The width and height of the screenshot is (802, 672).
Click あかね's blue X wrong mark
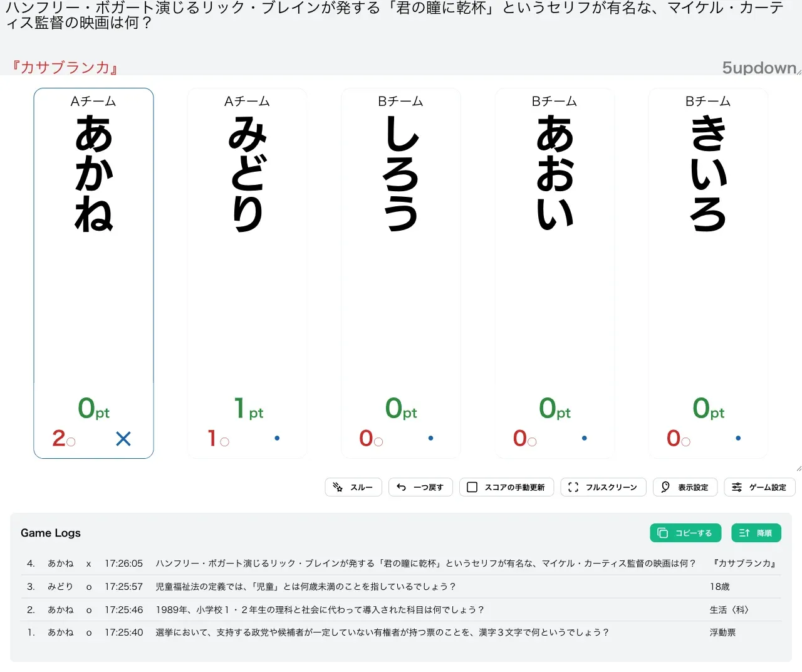123,439
